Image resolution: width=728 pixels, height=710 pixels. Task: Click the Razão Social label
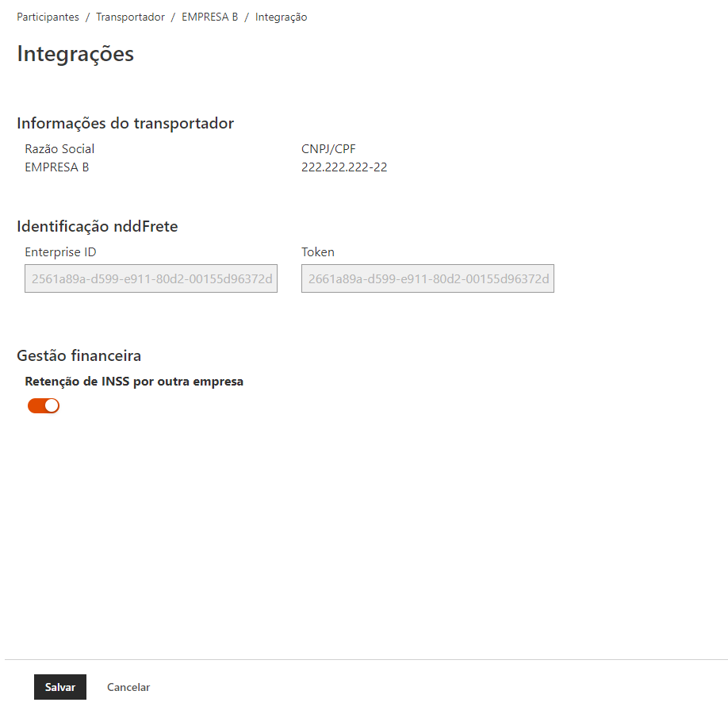[x=59, y=148]
